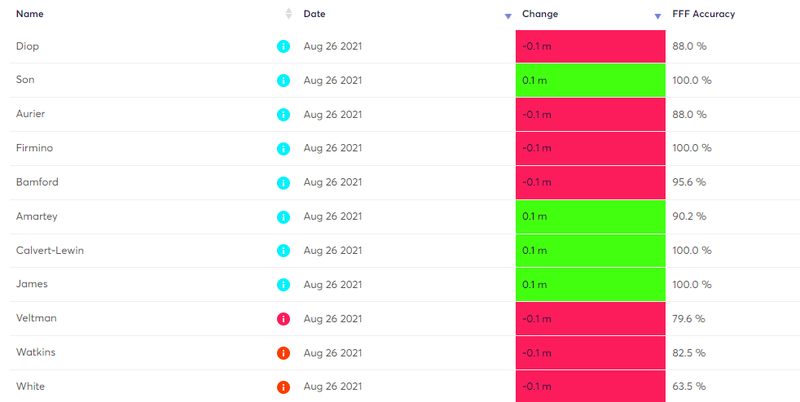Select the Name column header
The height and width of the screenshot is (402, 800).
[30, 14]
